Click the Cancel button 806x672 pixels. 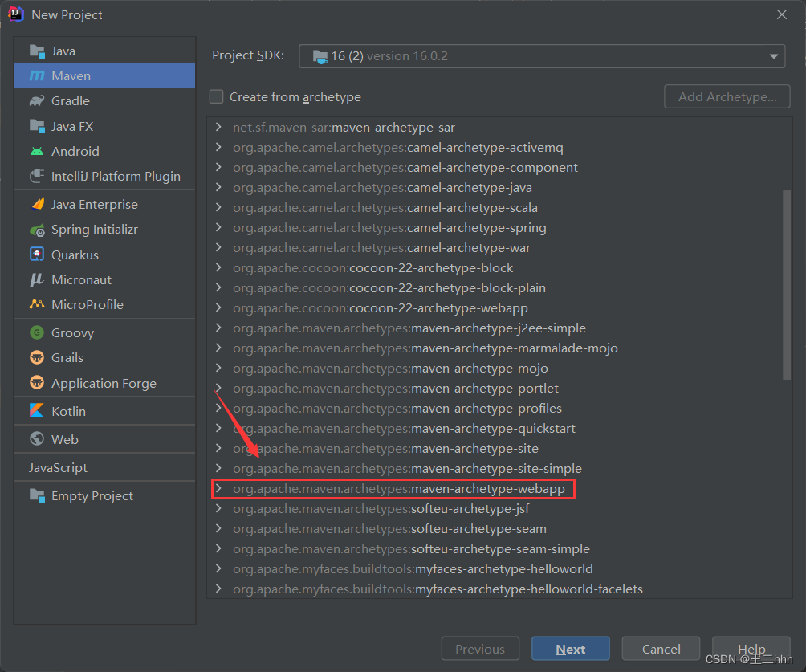click(x=661, y=649)
